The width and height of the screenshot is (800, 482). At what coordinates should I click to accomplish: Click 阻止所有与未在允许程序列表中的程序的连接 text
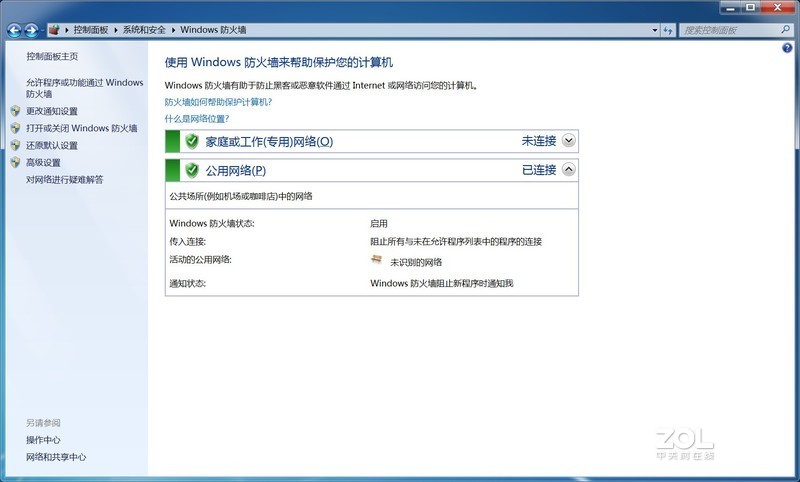point(456,241)
